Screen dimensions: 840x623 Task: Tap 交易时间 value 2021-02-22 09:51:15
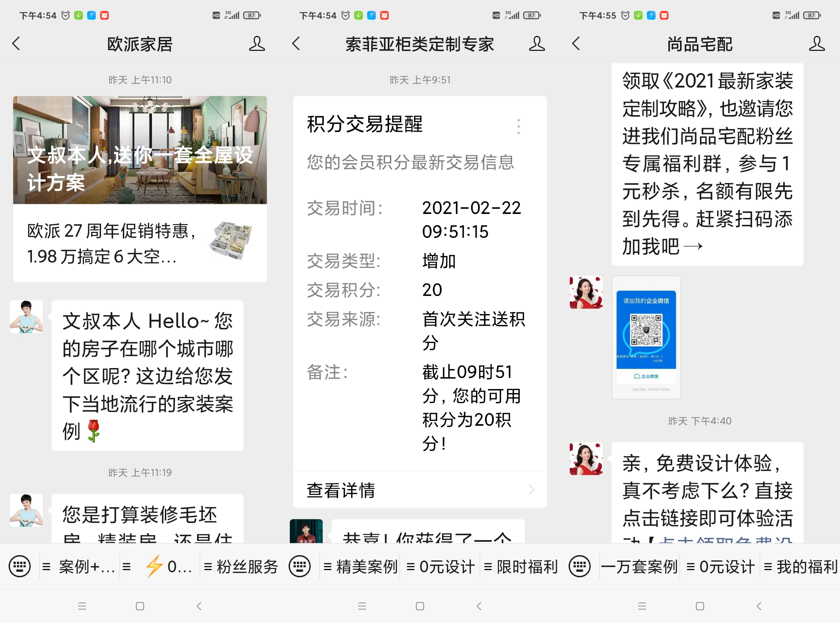(x=471, y=220)
